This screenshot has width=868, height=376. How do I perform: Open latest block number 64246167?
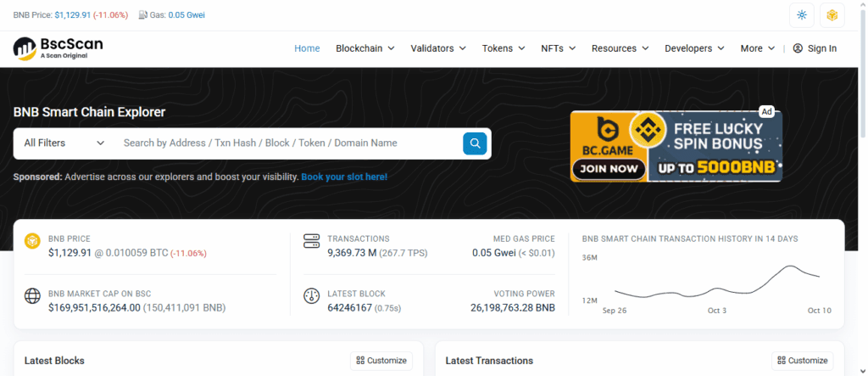pyautogui.click(x=350, y=307)
